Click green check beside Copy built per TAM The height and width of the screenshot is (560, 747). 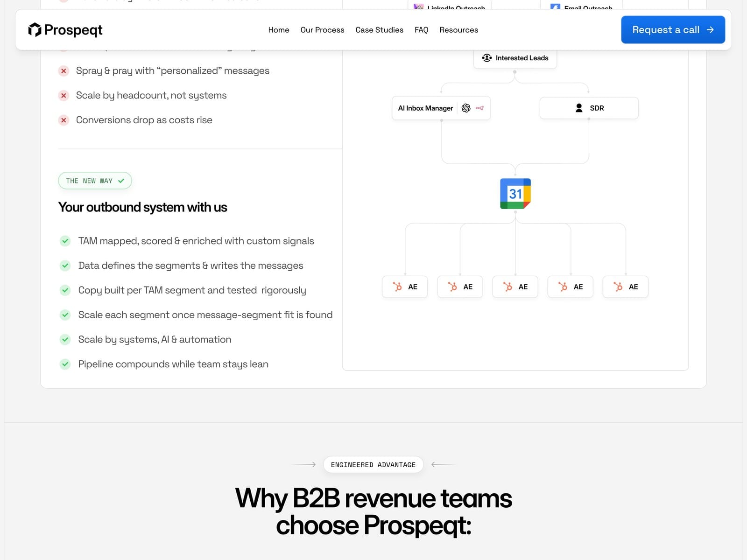65,290
